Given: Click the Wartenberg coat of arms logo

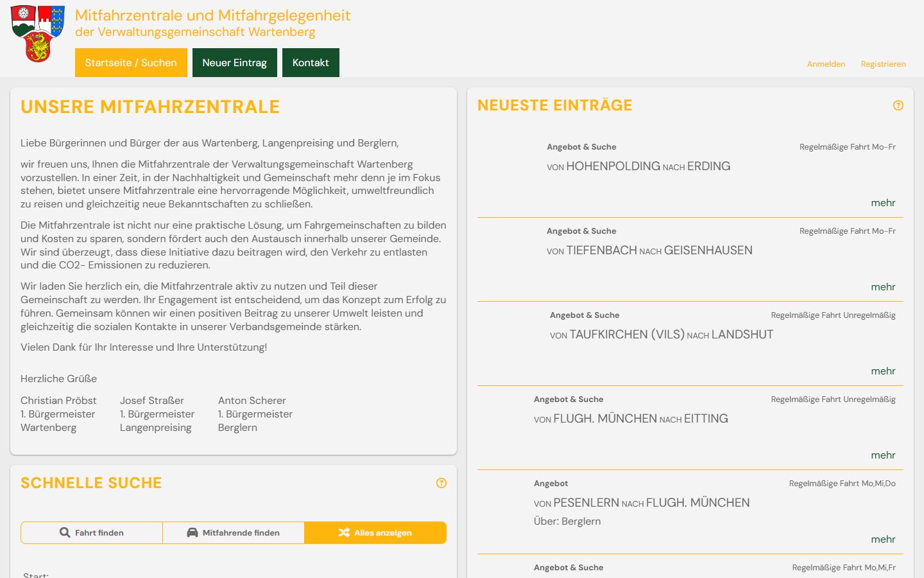Looking at the screenshot, I should (x=38, y=33).
